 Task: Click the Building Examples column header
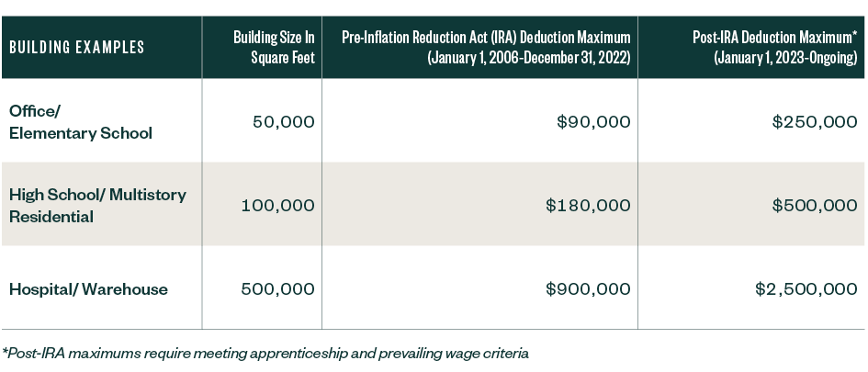click(76, 48)
